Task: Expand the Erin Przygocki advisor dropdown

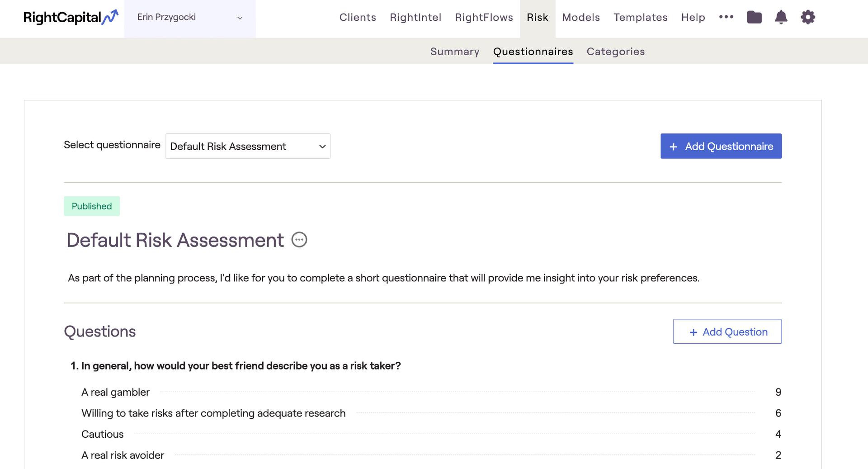Action: 190,18
